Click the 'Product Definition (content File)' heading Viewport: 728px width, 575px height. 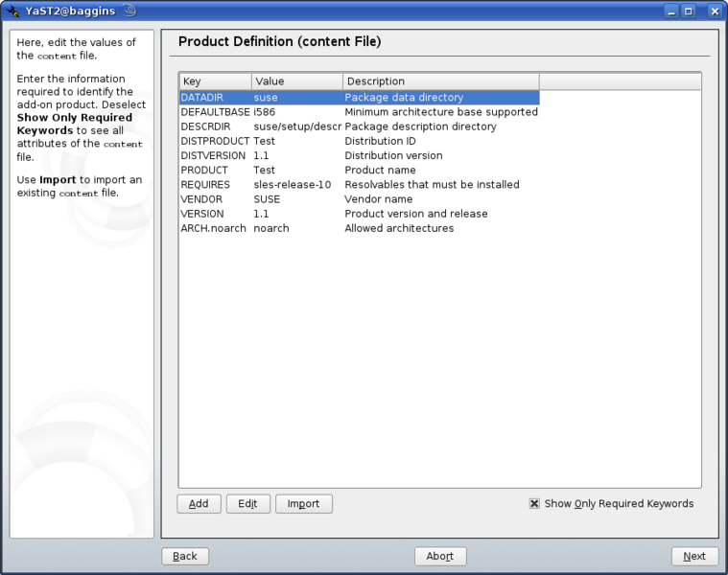coord(280,42)
